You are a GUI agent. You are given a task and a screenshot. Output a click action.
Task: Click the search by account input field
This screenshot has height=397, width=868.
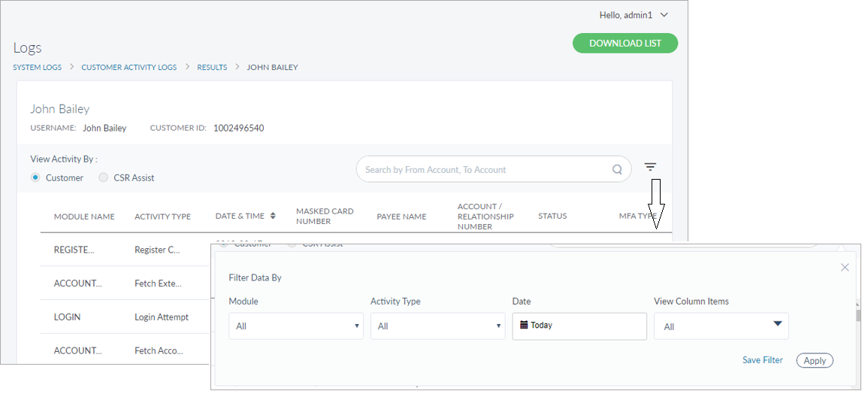tap(481, 170)
